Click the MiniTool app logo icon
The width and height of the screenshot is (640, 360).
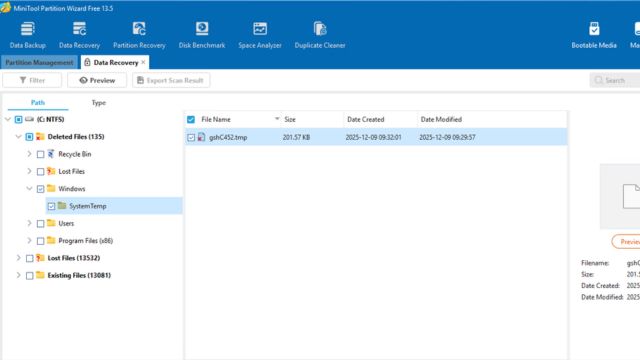pos(6,8)
